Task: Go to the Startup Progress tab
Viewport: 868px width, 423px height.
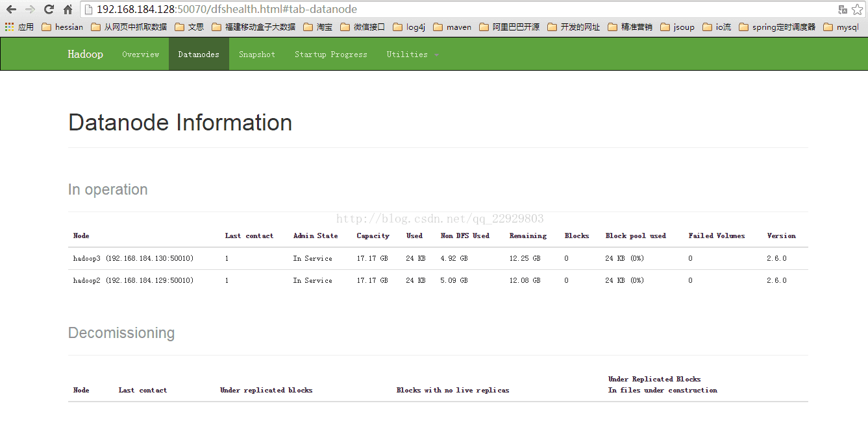Action: click(x=330, y=54)
